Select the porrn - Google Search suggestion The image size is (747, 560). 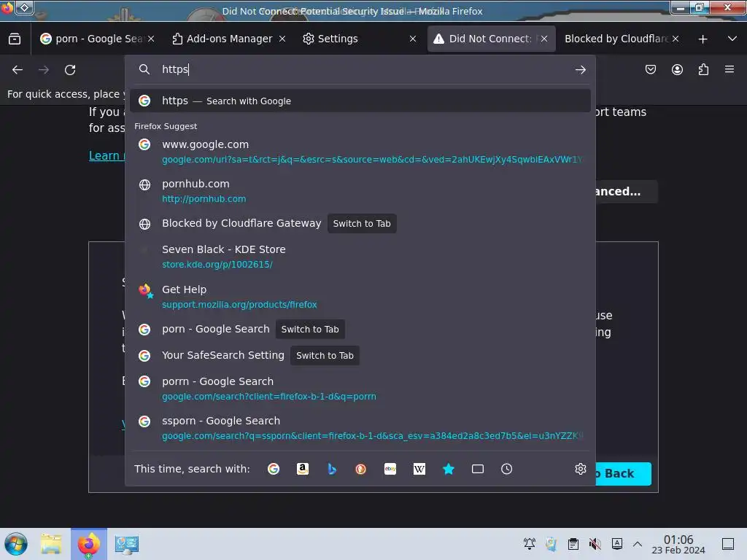click(360, 389)
